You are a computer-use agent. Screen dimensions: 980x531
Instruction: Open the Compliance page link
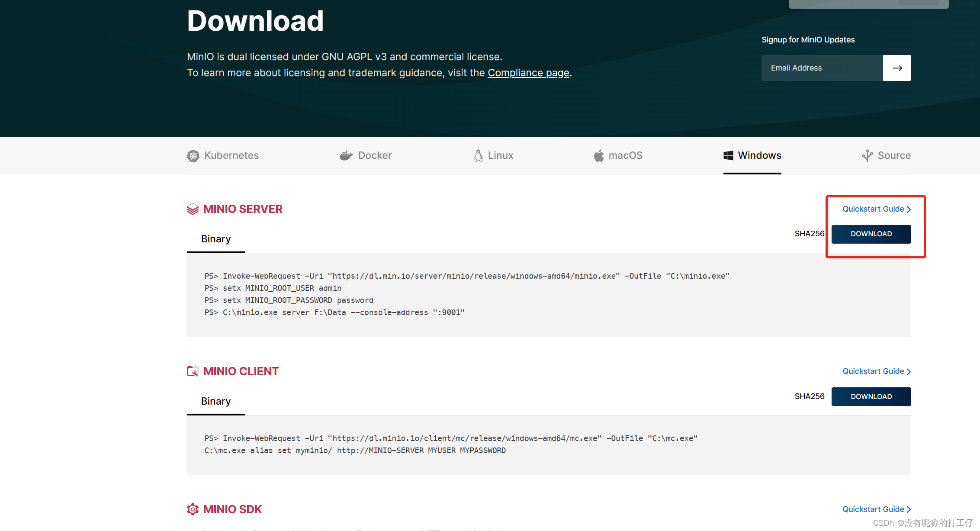coord(528,73)
